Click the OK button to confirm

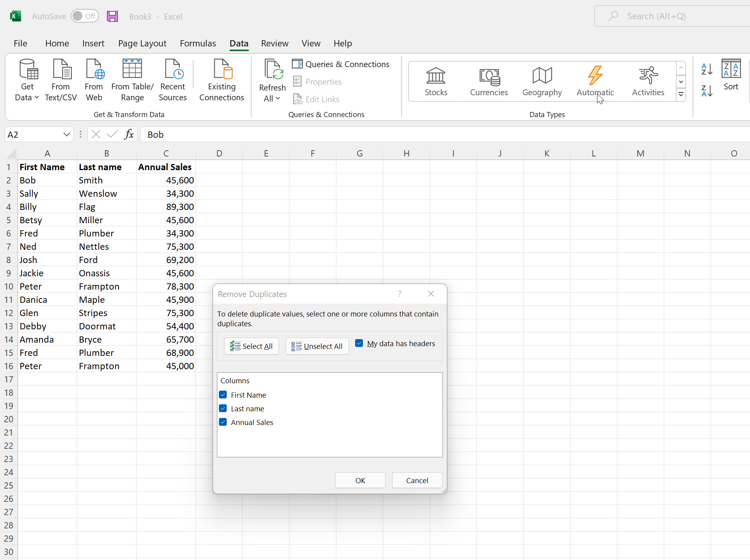pos(360,481)
